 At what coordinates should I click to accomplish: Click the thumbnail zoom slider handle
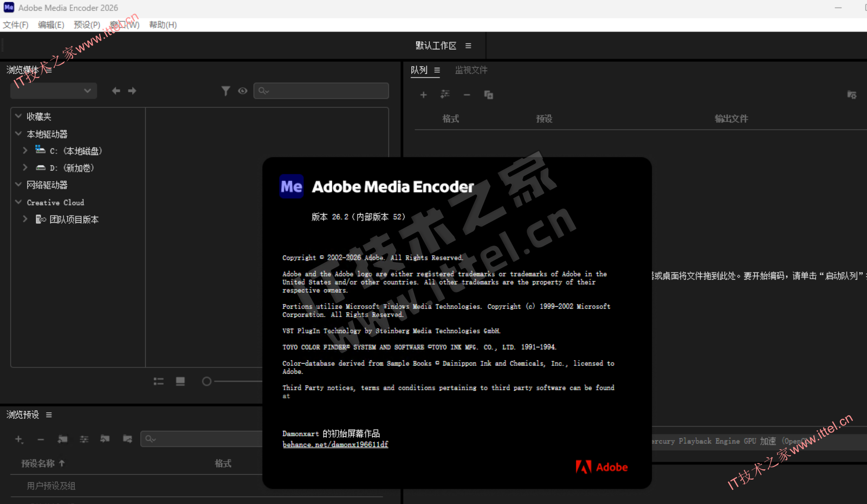pyautogui.click(x=206, y=382)
